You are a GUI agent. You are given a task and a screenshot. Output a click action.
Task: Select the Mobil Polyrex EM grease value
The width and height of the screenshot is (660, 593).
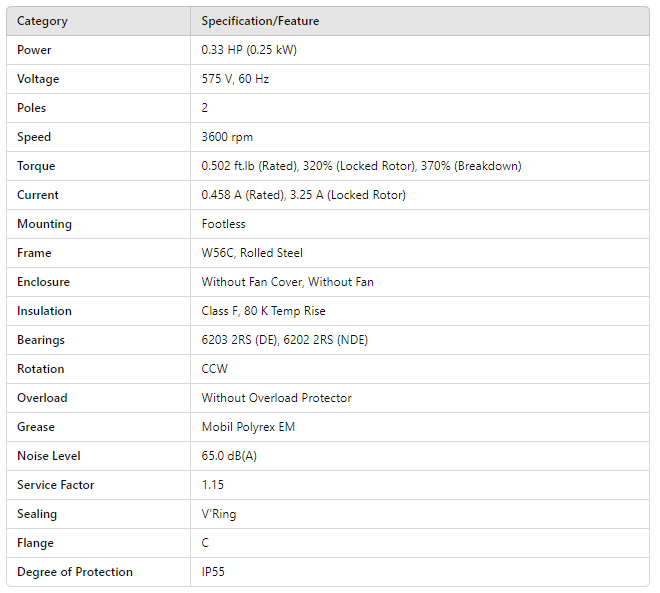pos(246,427)
